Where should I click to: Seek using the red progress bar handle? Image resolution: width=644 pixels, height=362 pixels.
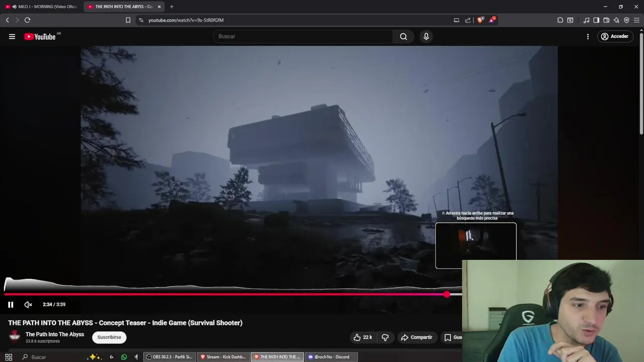pos(447,294)
